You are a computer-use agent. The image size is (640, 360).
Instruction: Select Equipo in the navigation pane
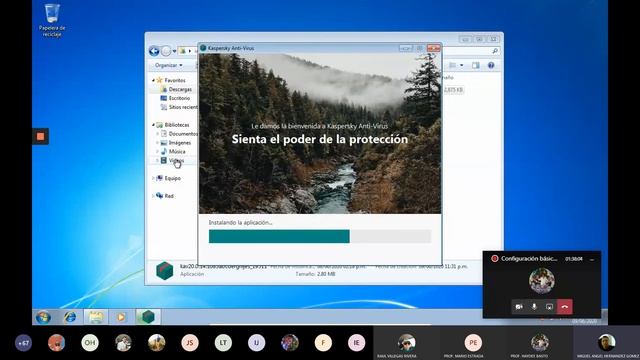(x=173, y=178)
